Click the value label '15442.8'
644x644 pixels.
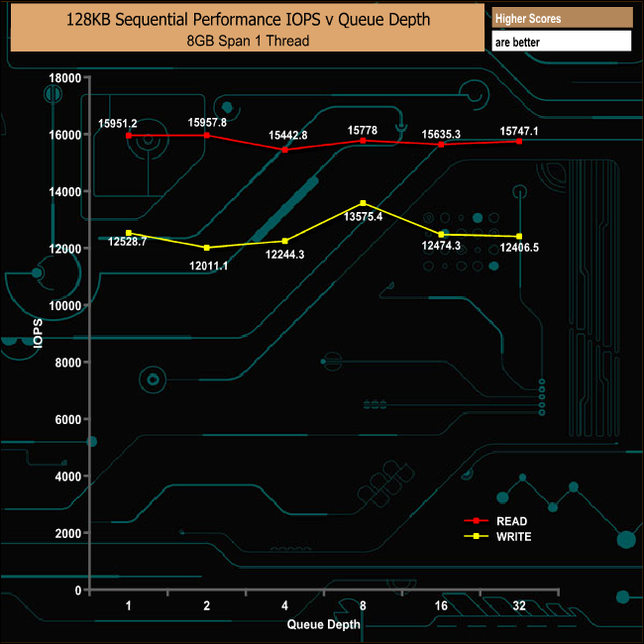288,136
